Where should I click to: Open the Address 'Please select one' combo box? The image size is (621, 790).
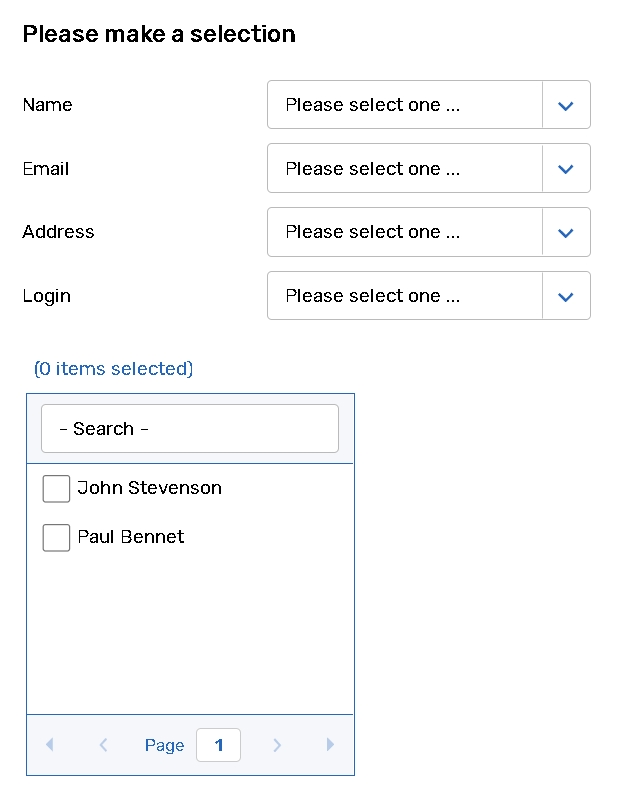point(404,232)
